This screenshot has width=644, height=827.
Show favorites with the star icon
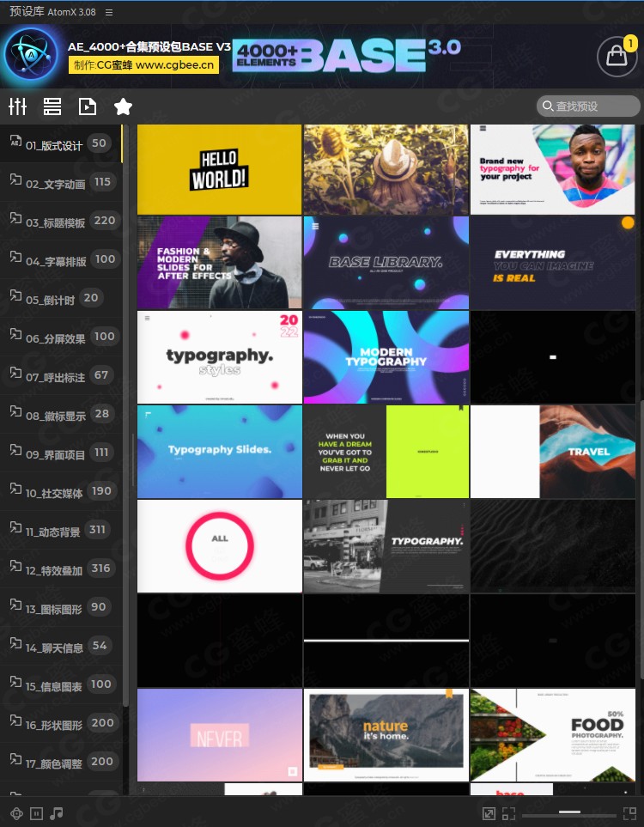click(x=123, y=106)
